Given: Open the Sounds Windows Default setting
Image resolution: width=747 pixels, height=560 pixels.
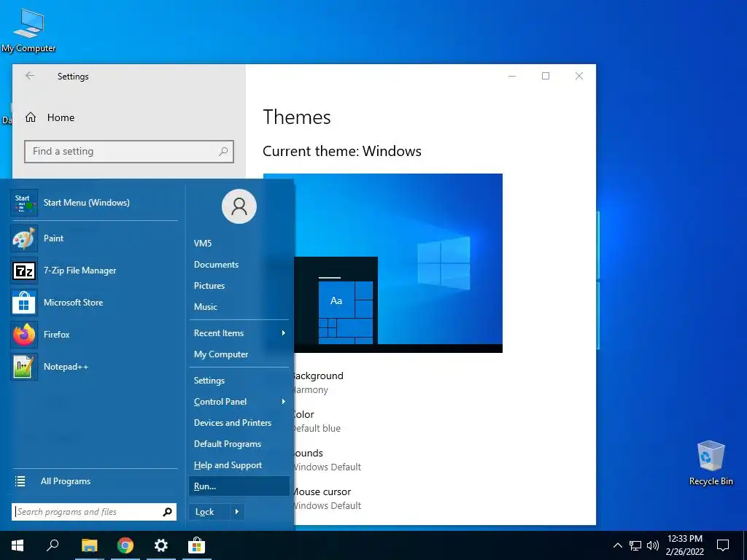Looking at the screenshot, I should (x=326, y=460).
